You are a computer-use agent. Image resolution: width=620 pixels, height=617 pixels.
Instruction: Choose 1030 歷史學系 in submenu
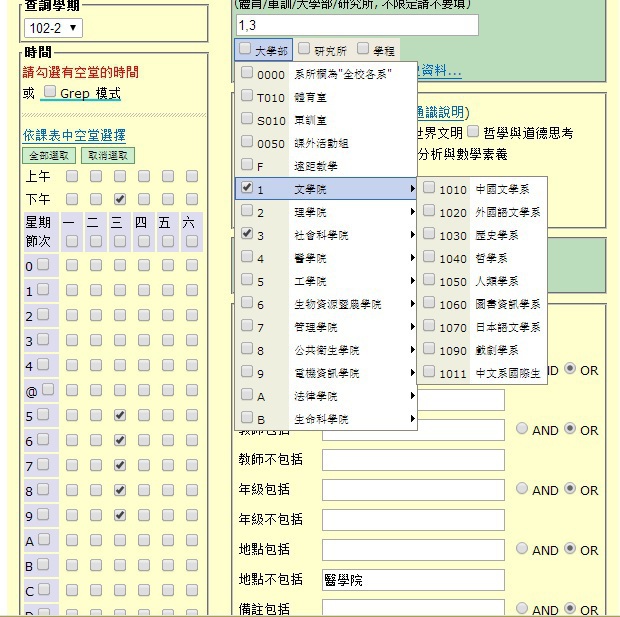point(482,235)
